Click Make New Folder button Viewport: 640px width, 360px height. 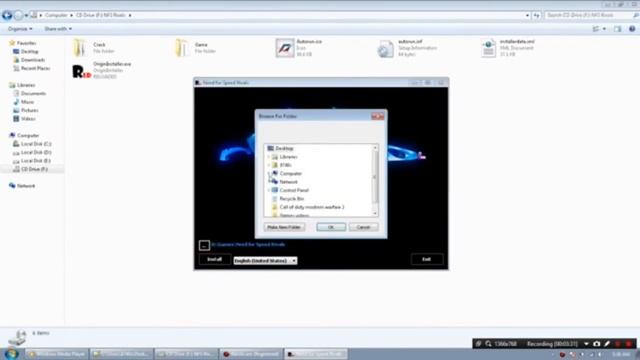click(284, 227)
